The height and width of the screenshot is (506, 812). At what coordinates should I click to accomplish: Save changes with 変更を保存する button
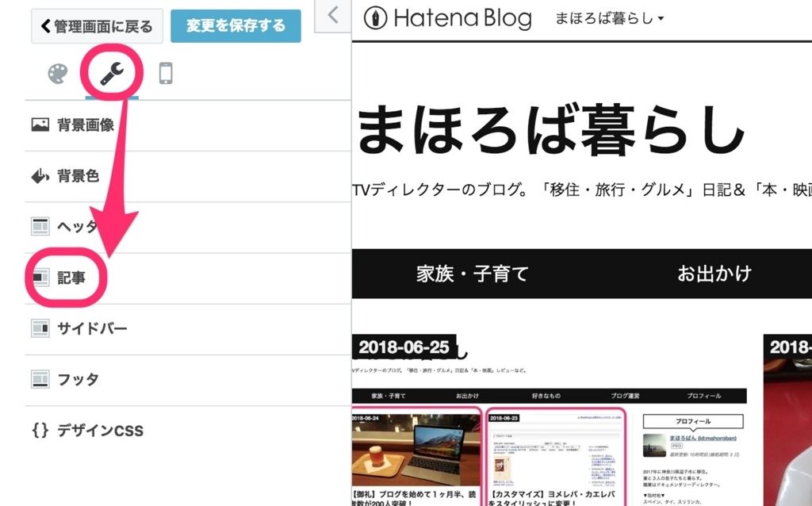coord(236,25)
